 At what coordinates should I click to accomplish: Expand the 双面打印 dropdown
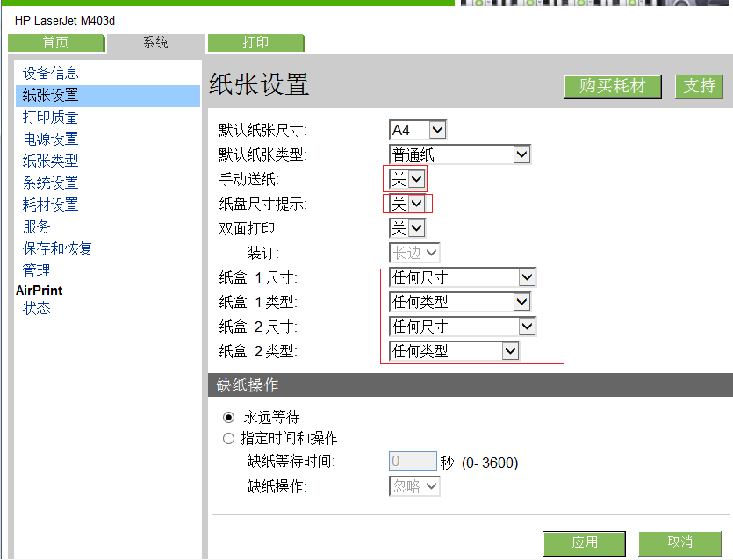pyautogui.click(x=407, y=228)
